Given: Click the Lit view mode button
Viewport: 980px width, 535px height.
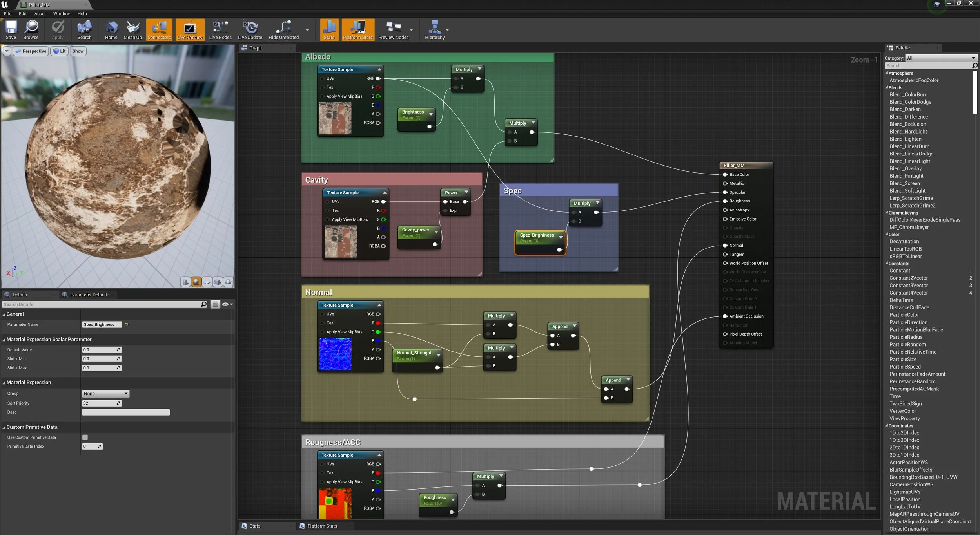Looking at the screenshot, I should pos(59,51).
